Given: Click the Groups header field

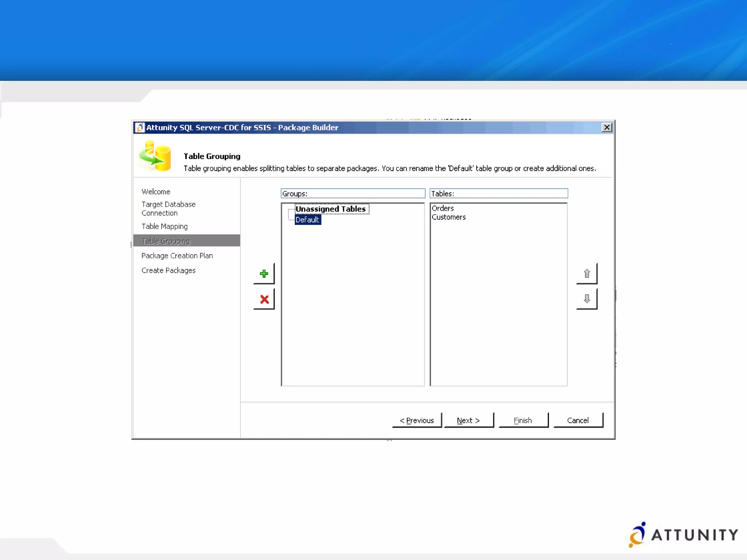Looking at the screenshot, I should tap(353, 193).
